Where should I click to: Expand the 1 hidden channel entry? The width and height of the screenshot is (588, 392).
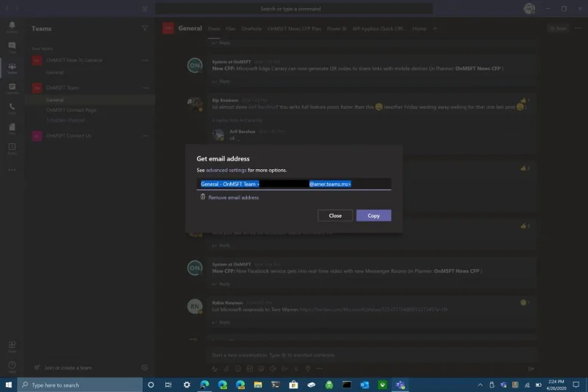65,120
